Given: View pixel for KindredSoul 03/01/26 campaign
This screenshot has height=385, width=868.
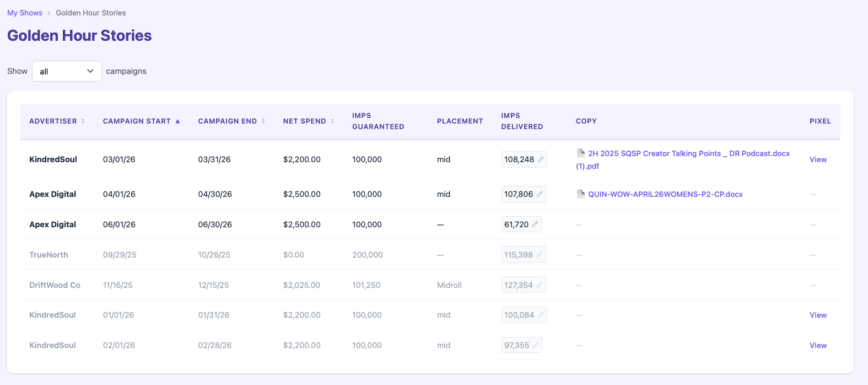Looking at the screenshot, I should point(818,159).
